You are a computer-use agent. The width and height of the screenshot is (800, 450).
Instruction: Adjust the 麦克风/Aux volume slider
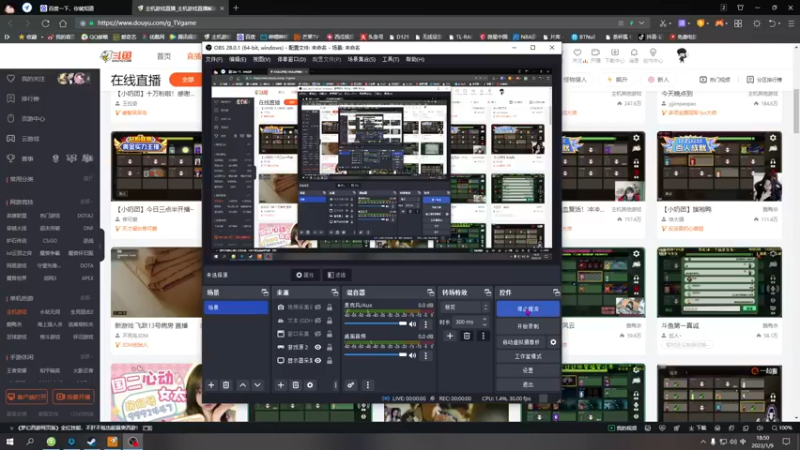[376, 324]
